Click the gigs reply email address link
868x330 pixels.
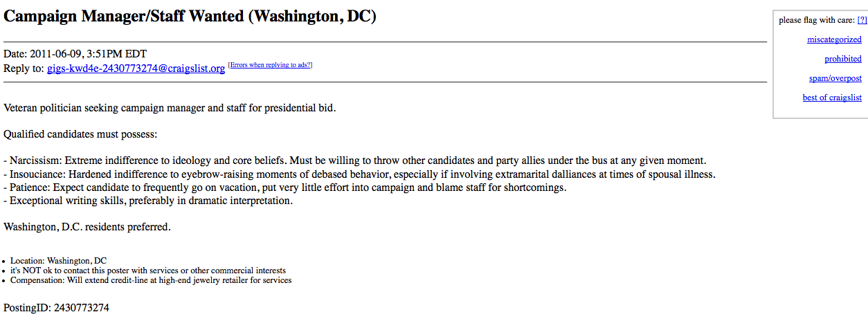[x=136, y=68]
